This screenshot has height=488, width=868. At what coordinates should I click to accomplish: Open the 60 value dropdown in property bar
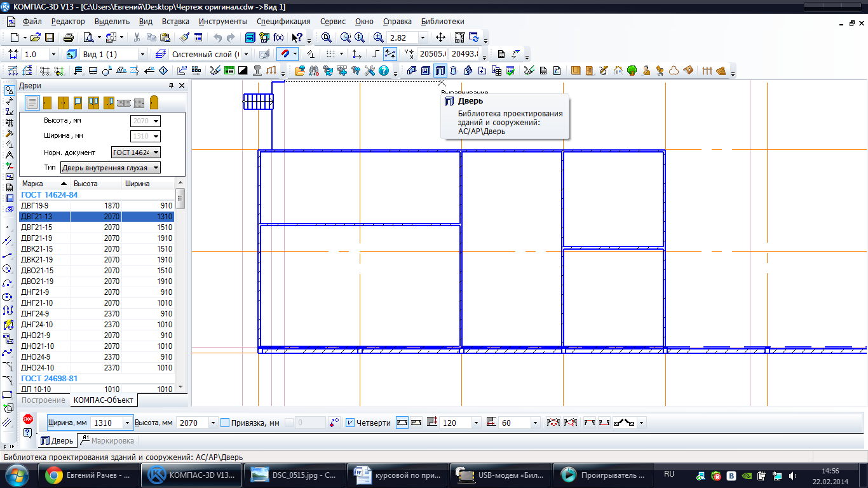535,423
